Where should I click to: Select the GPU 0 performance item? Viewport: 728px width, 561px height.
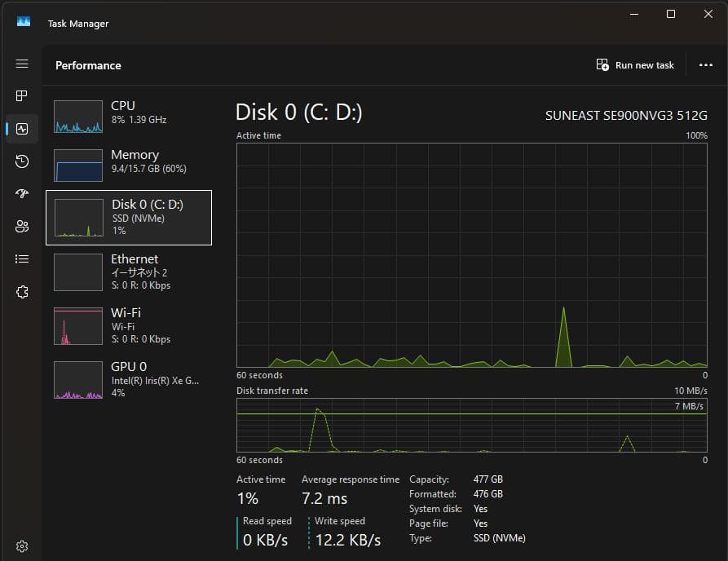point(129,379)
